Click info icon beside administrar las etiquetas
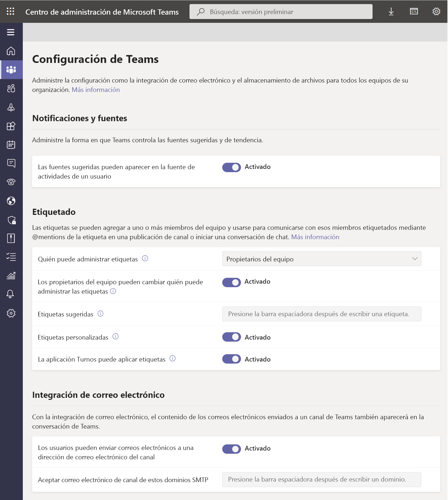This screenshot has width=448, height=500. click(113, 291)
